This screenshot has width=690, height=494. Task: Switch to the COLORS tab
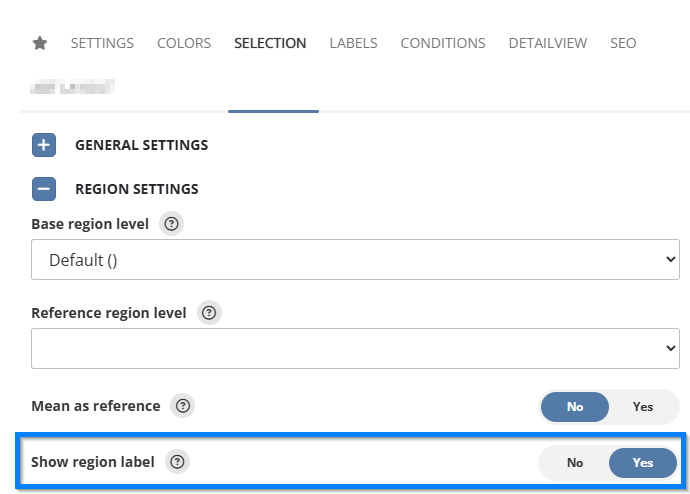tap(184, 43)
